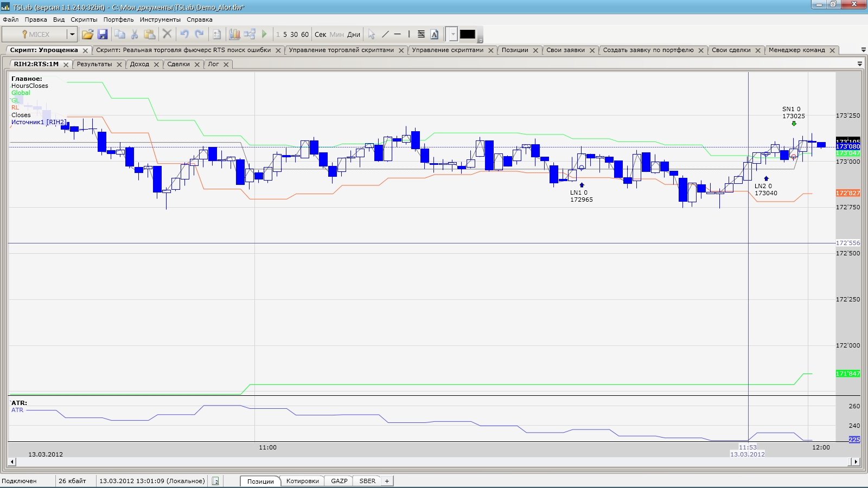Select the Котировки bottom tab
This screenshot has height=488, width=868.
(303, 481)
